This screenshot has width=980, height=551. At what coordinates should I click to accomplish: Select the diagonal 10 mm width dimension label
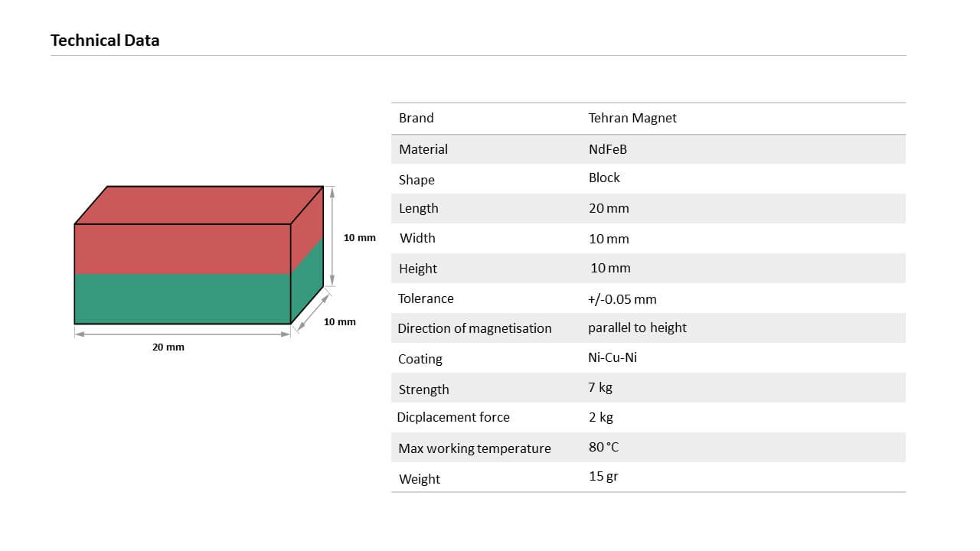coord(340,322)
